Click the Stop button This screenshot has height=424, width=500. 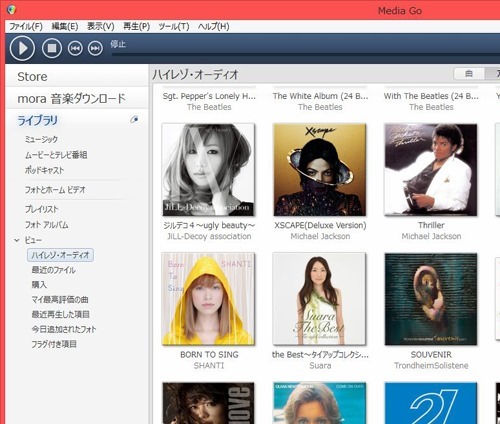pyautogui.click(x=52, y=49)
